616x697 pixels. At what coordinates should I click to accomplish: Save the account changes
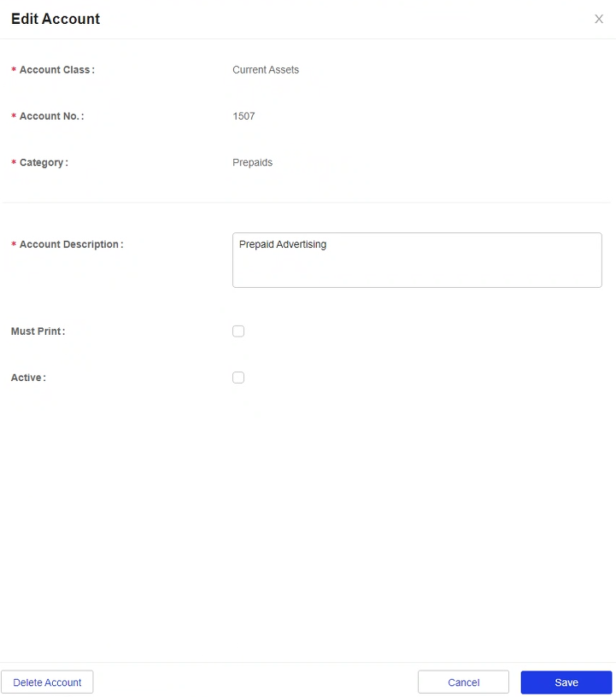pyautogui.click(x=566, y=682)
